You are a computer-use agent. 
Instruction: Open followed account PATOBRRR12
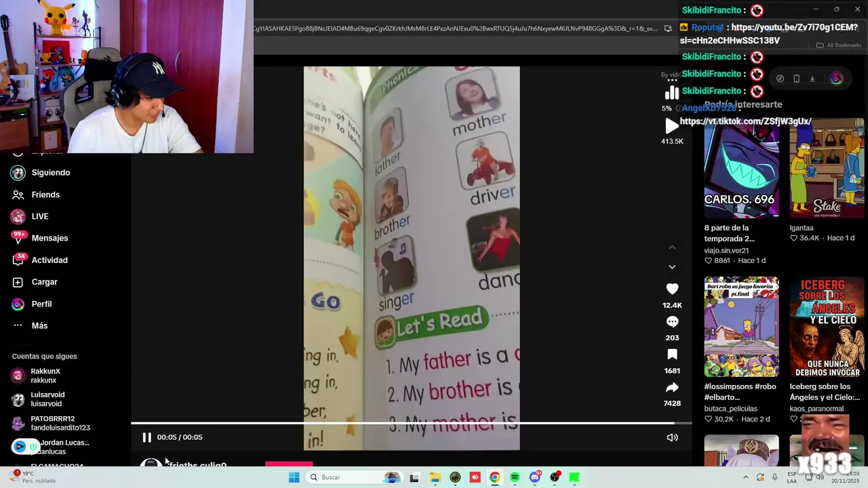[60, 423]
